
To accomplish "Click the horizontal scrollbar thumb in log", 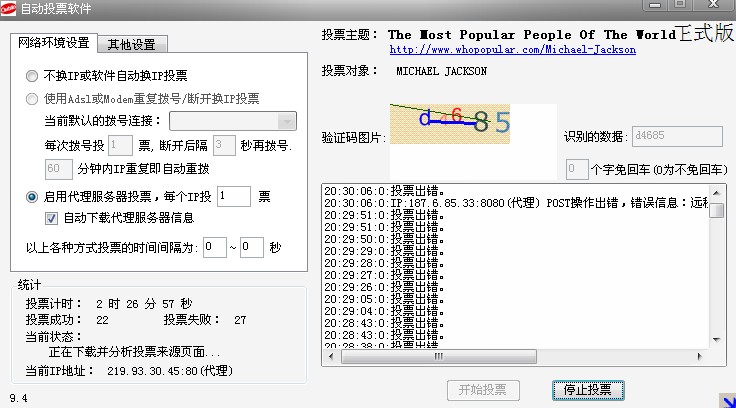I will tap(438, 356).
